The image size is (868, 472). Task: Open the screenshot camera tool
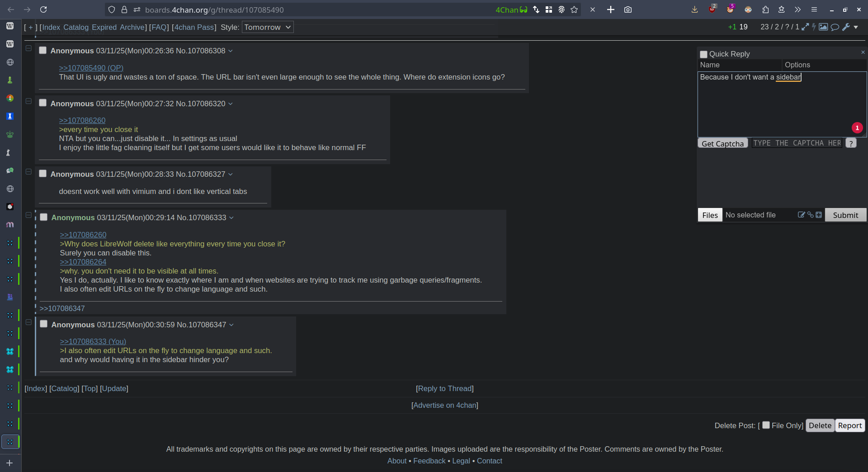click(628, 9)
